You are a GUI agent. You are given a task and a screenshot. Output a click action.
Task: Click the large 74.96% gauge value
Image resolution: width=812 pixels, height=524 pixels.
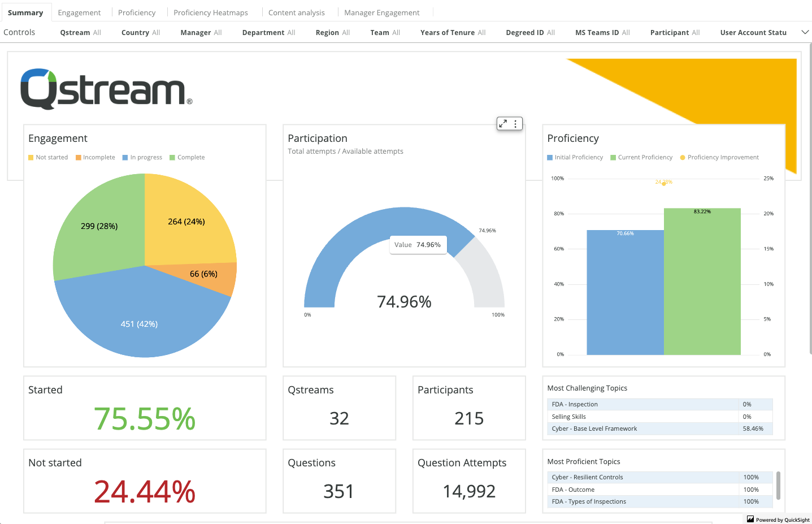[x=404, y=302]
